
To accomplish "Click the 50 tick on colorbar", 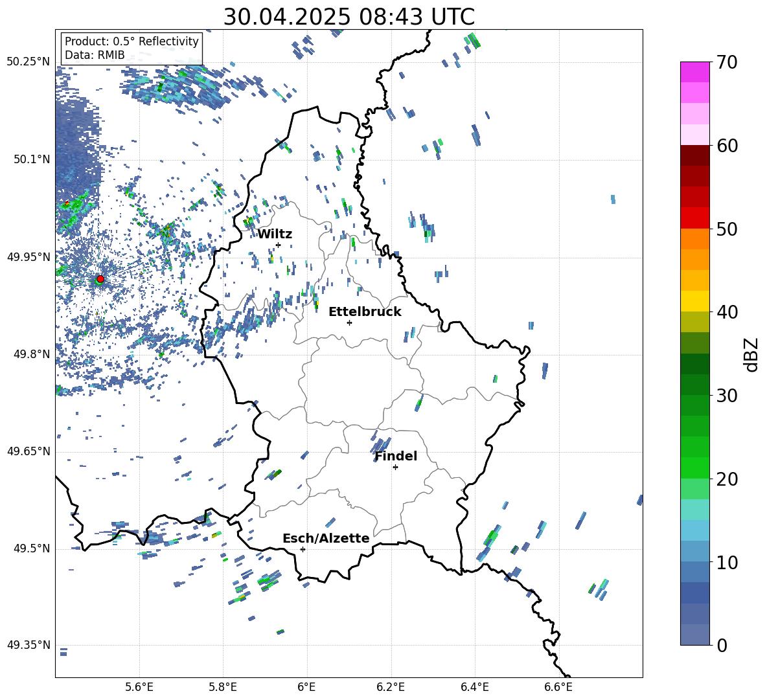I will click(x=727, y=229).
